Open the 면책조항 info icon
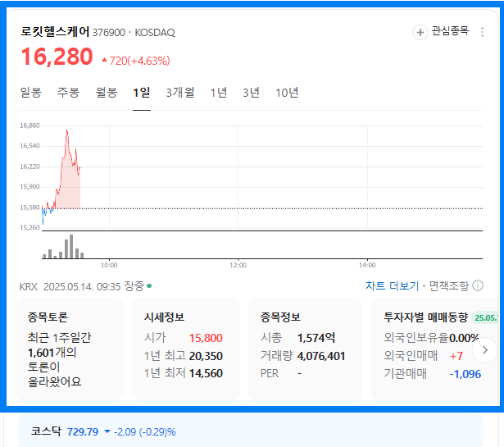Image resolution: width=504 pixels, height=447 pixels. (x=478, y=285)
